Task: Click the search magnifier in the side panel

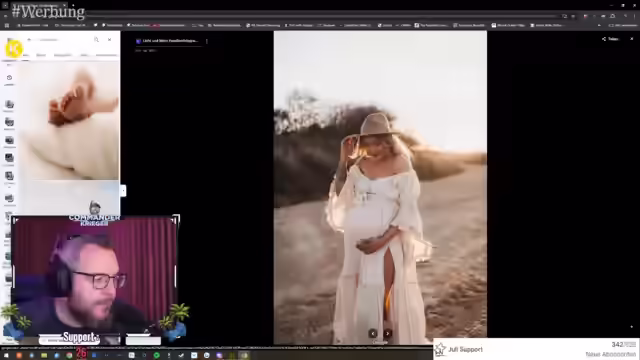Action: point(96,40)
